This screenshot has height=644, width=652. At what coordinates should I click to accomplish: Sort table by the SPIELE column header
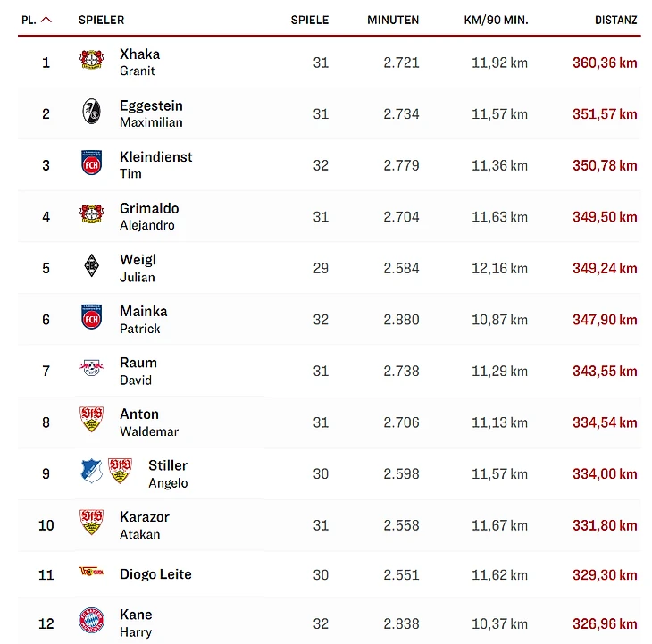(310, 20)
